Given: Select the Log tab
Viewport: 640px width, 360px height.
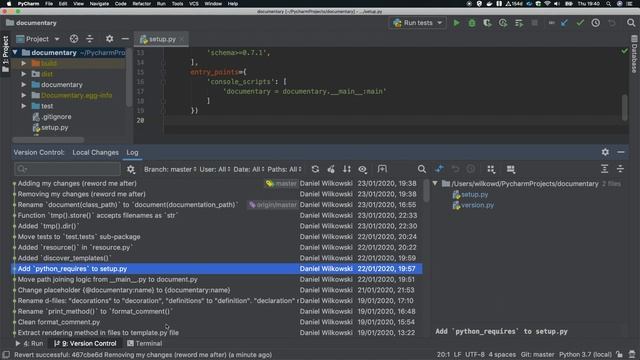Looking at the screenshot, I should (x=132, y=152).
